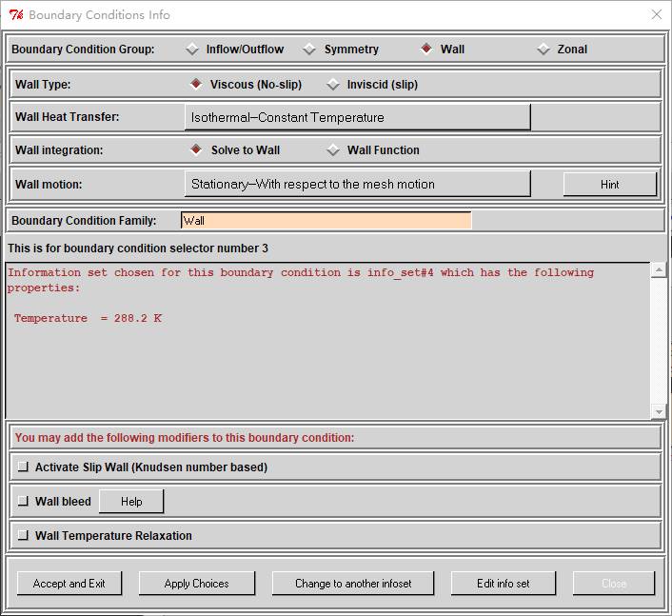Click the Boundary Condition Family input field
Screen dimensions: 672x616
point(326,221)
